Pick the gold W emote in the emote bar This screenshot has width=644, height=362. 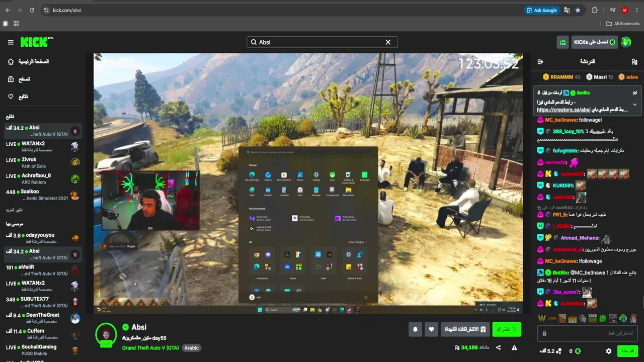(542, 318)
